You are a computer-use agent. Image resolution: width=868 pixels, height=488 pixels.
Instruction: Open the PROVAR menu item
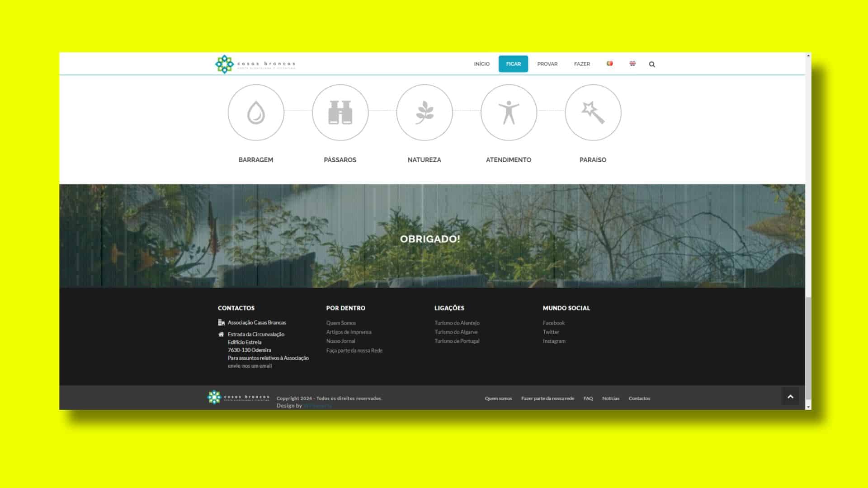tap(547, 64)
